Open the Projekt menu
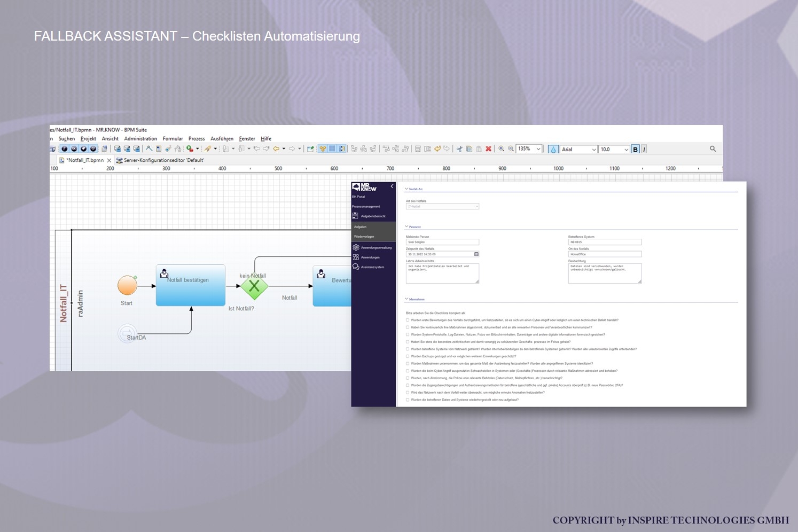The height and width of the screenshot is (532, 798). click(x=88, y=139)
